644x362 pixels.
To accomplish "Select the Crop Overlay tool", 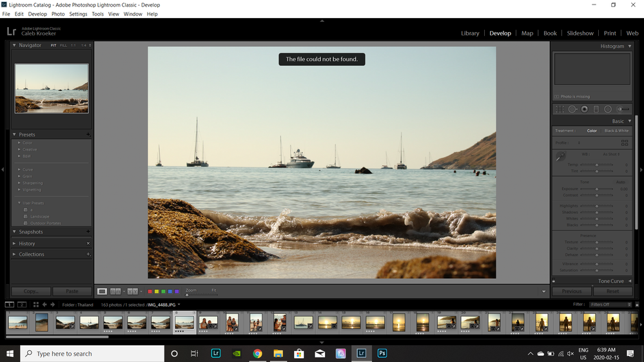I will (x=560, y=109).
